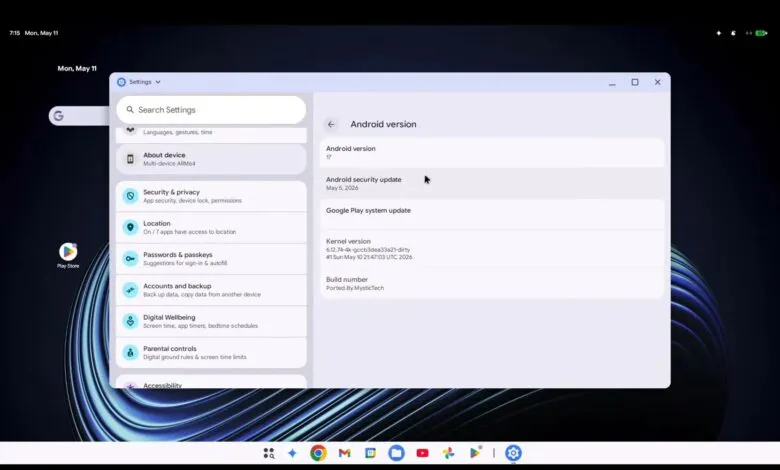Launch Gemini sparkle icon in taskbar
The width and height of the screenshot is (780, 470).
point(292,453)
